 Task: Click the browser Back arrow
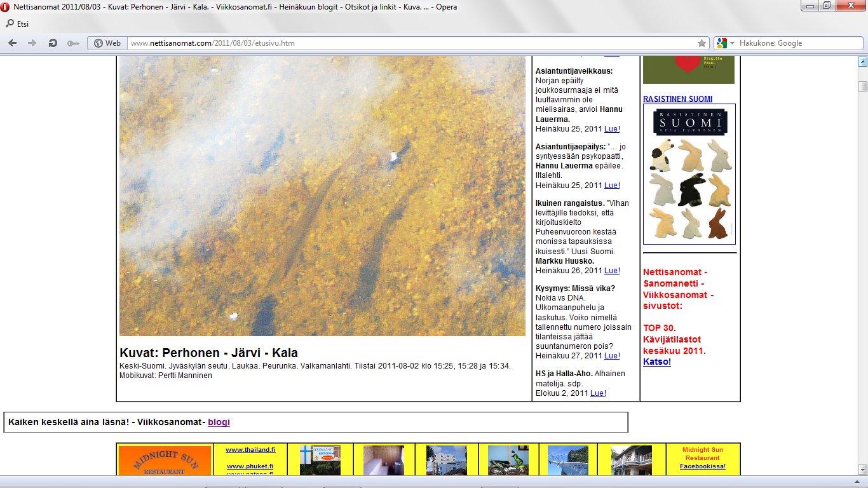coord(13,43)
